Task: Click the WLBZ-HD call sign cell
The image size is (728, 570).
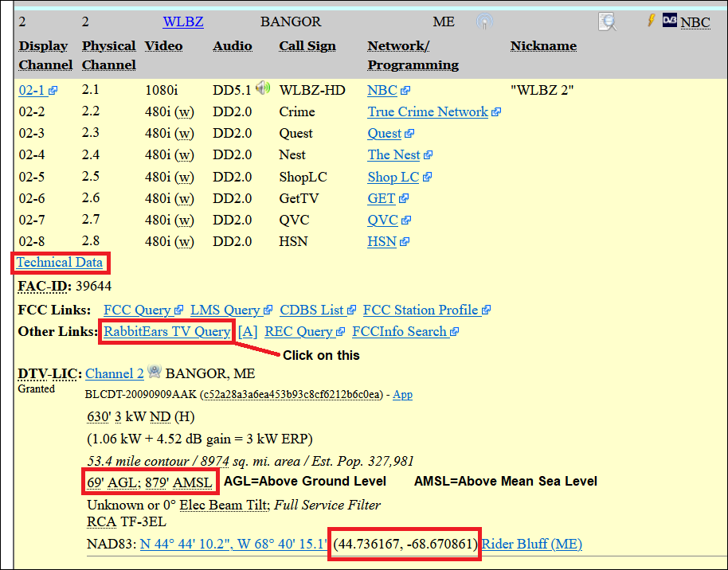Action: [312, 90]
